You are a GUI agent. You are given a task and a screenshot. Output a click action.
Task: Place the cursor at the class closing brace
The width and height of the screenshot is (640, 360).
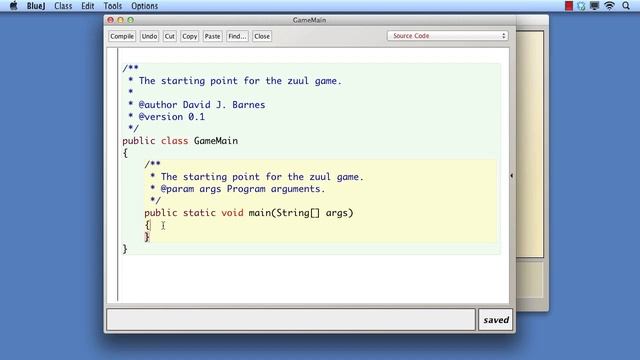pos(125,249)
